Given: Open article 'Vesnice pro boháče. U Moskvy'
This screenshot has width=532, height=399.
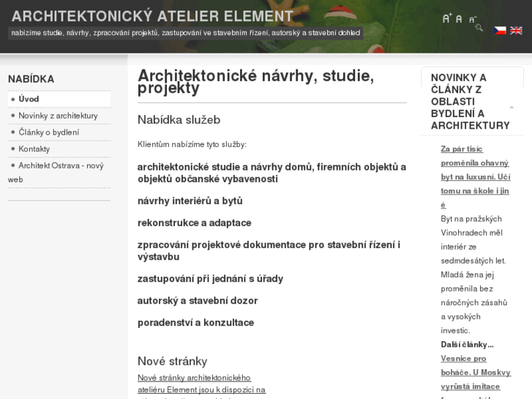Looking at the screenshot, I should point(476,377).
